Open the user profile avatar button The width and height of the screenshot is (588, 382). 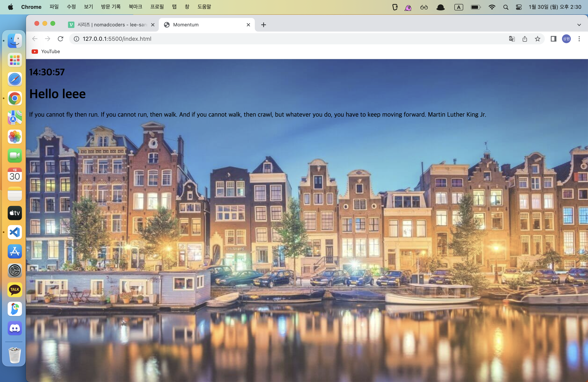(x=566, y=39)
